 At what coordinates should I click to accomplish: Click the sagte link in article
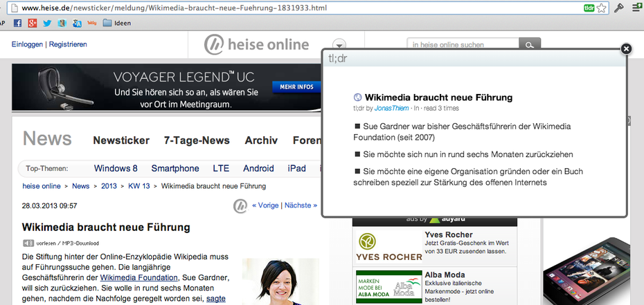coord(215,299)
